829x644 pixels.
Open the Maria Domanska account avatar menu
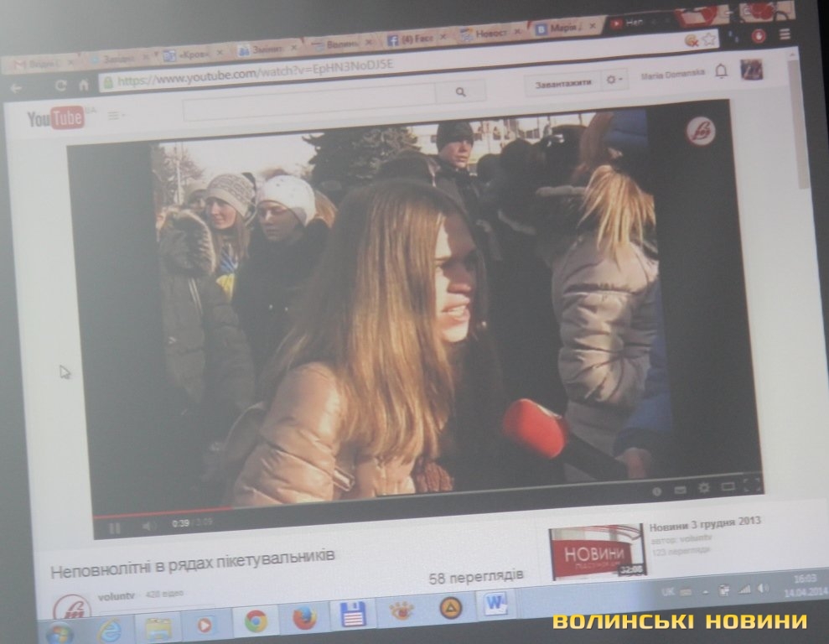coord(751,70)
